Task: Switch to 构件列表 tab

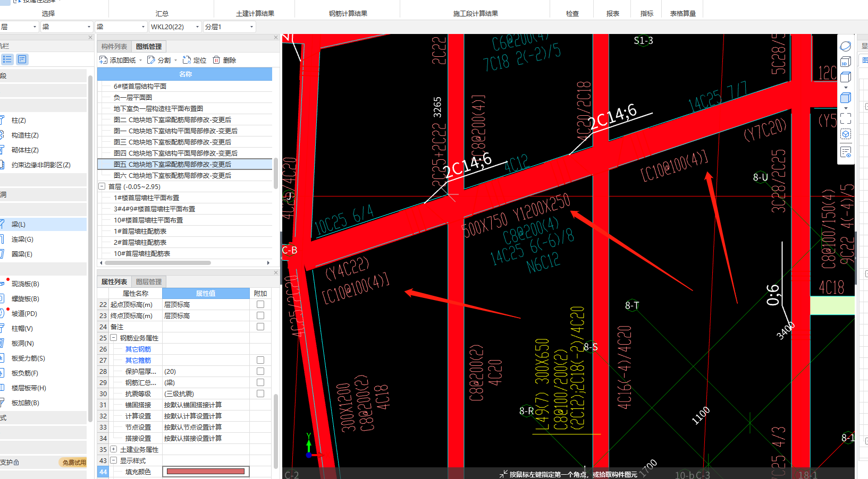Action: click(114, 47)
